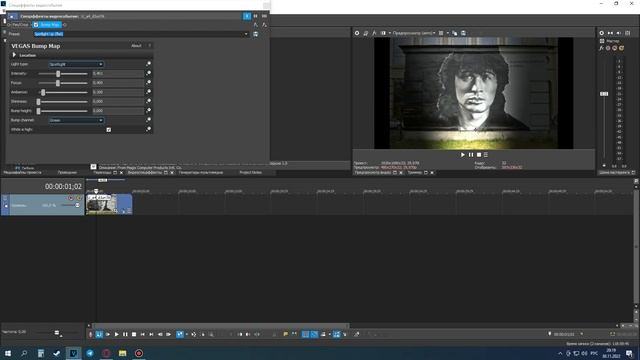The width and height of the screenshot is (640, 360).
Task: Open preview quality dropdown
Action: [413, 33]
